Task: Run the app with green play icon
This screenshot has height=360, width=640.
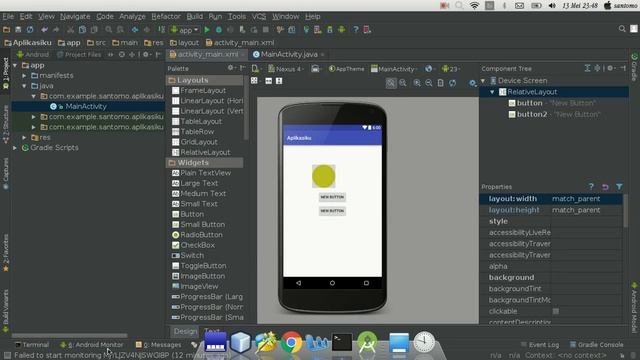Action: (207, 29)
